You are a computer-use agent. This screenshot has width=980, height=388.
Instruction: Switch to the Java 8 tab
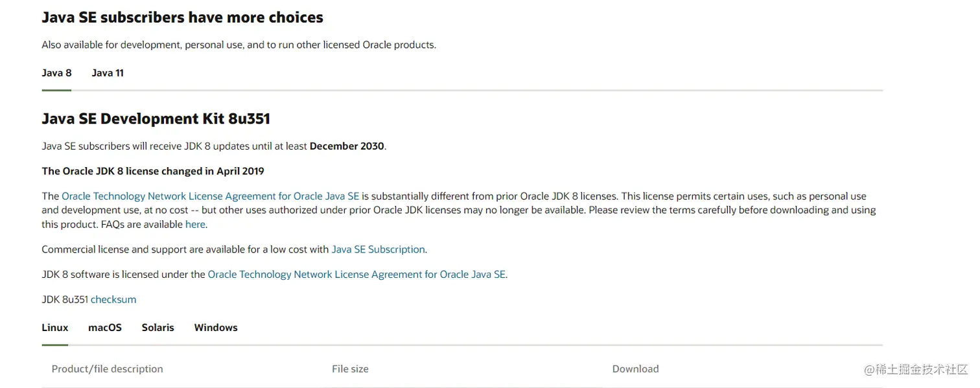pos(56,73)
